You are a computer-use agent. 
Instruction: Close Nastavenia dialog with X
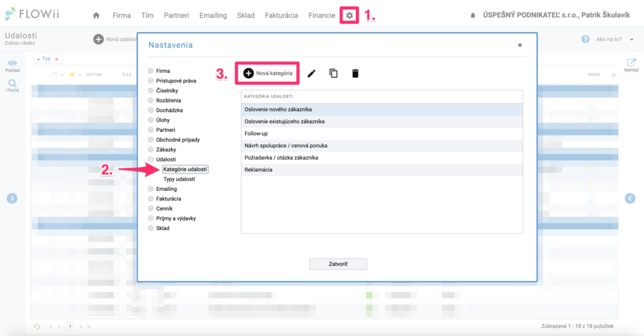[x=520, y=45]
